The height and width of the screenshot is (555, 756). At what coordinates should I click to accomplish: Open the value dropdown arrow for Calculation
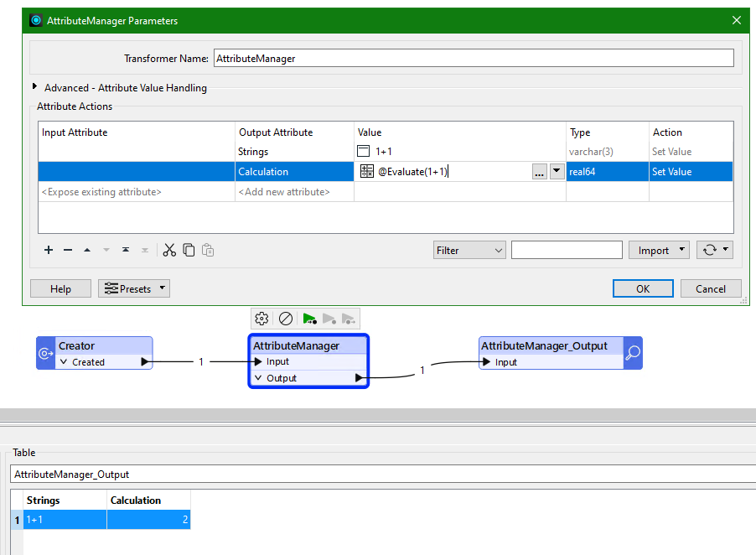pyautogui.click(x=557, y=171)
